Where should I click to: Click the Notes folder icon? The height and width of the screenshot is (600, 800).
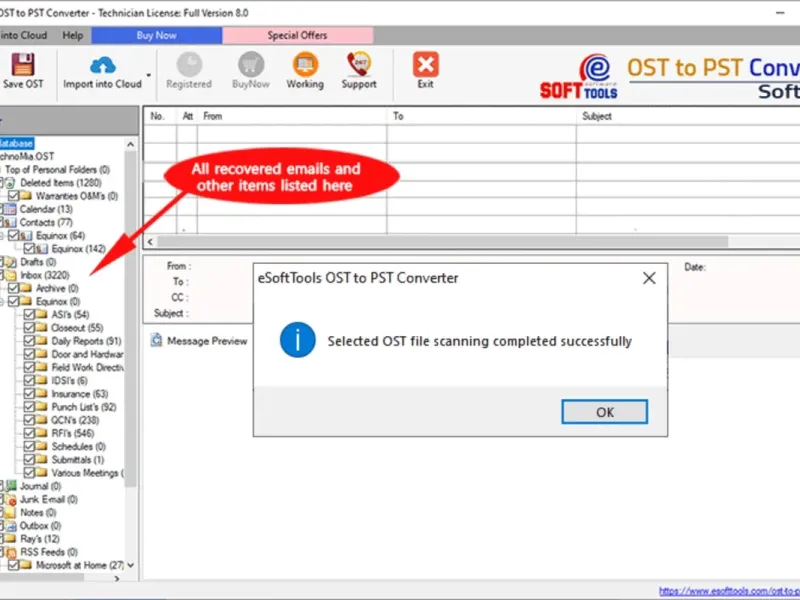(x=10, y=512)
